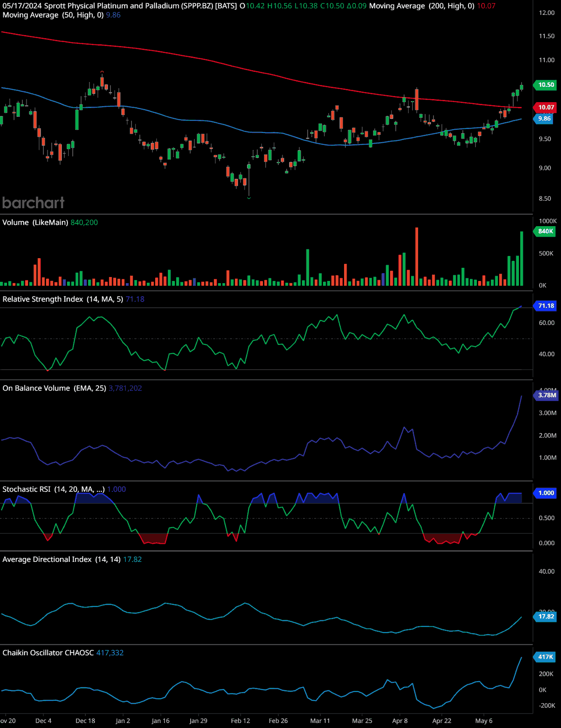Click the Volume (LikeMain) label
Viewport: 561px width, 728px height.
(x=35, y=222)
